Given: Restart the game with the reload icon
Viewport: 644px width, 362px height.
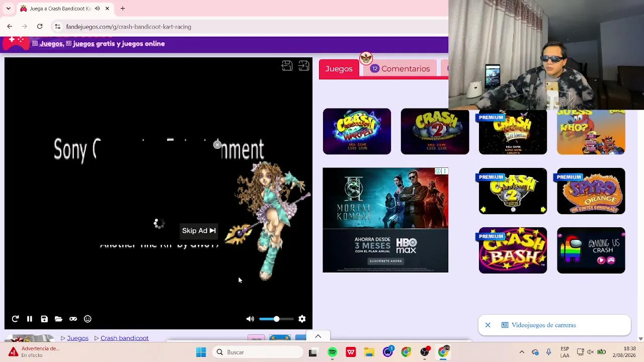Looking at the screenshot, I should [15, 319].
